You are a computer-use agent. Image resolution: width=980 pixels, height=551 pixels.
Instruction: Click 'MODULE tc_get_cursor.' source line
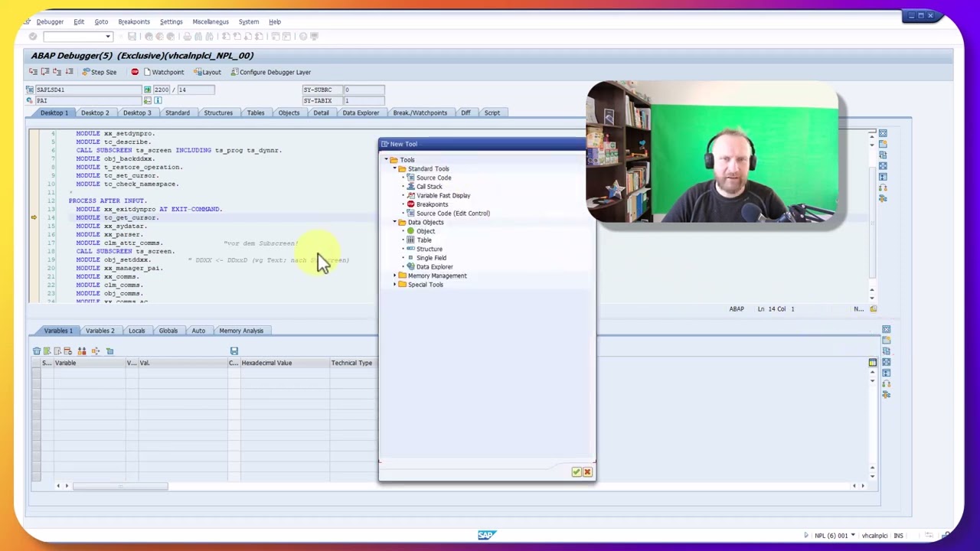click(117, 217)
